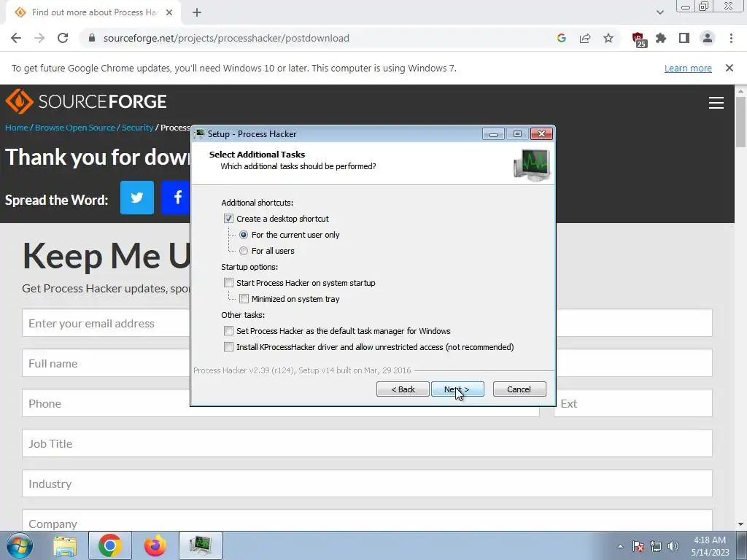
Task: Show hidden tray icons arrow
Action: (620, 546)
